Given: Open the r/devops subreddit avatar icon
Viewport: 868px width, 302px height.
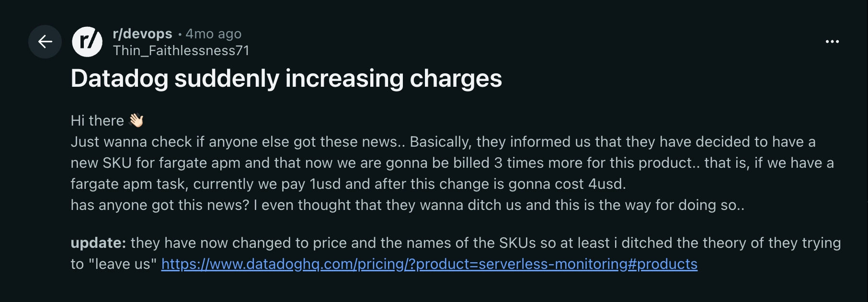Looking at the screenshot, I should (x=87, y=42).
